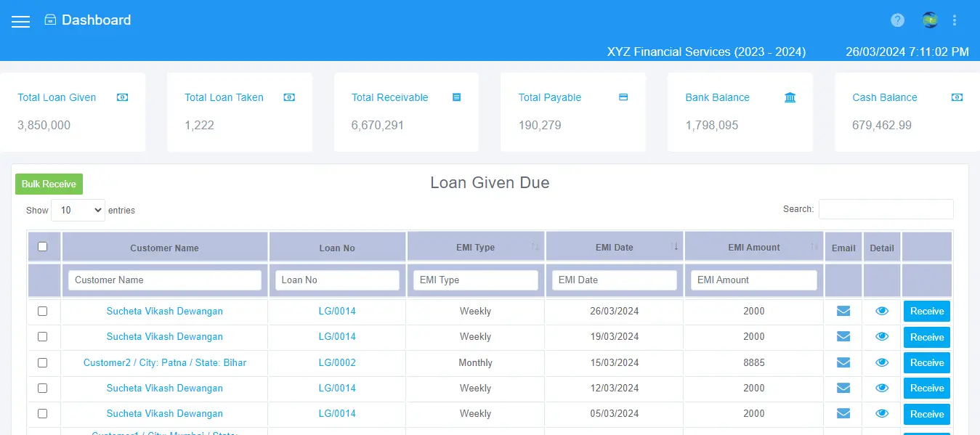The image size is (980, 435).
Task: View details via eye icon for the 19/03/2024 row
Action: click(x=881, y=337)
